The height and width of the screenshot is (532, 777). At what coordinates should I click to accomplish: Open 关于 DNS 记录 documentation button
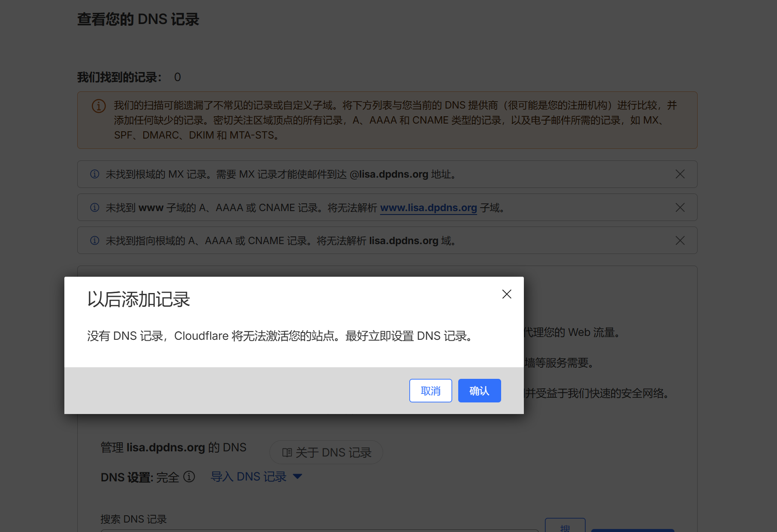[326, 453]
